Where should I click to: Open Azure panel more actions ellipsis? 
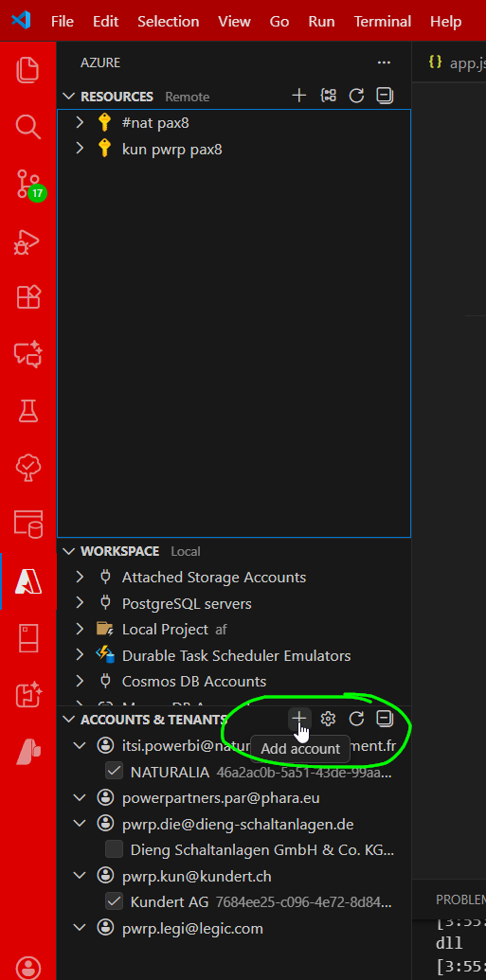384,62
